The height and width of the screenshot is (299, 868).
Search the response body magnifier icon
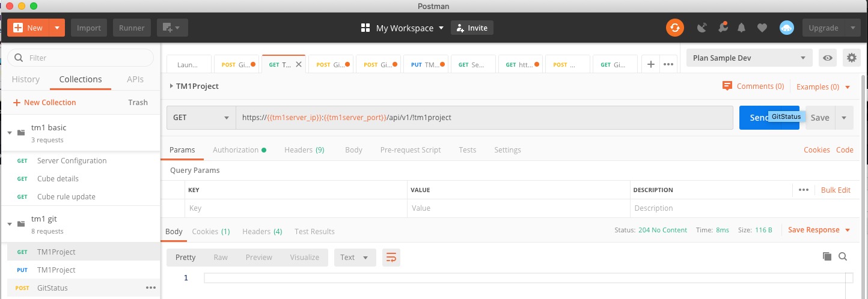[843, 256]
